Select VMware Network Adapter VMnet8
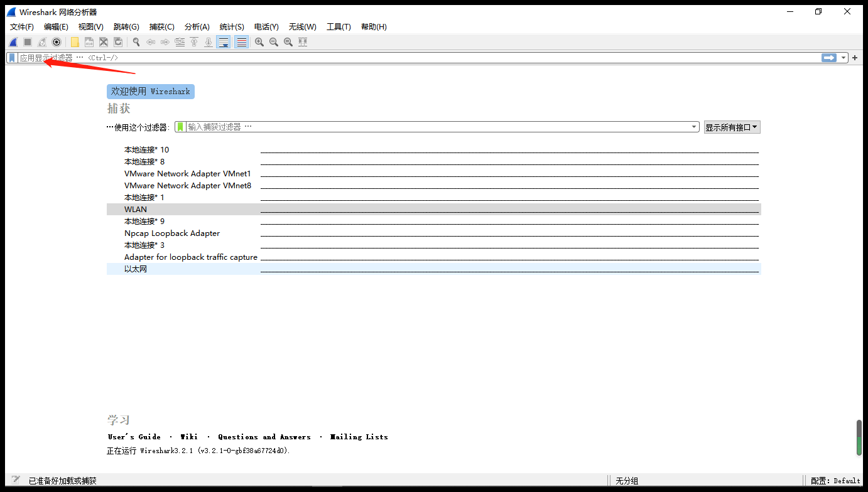 [x=433, y=186]
